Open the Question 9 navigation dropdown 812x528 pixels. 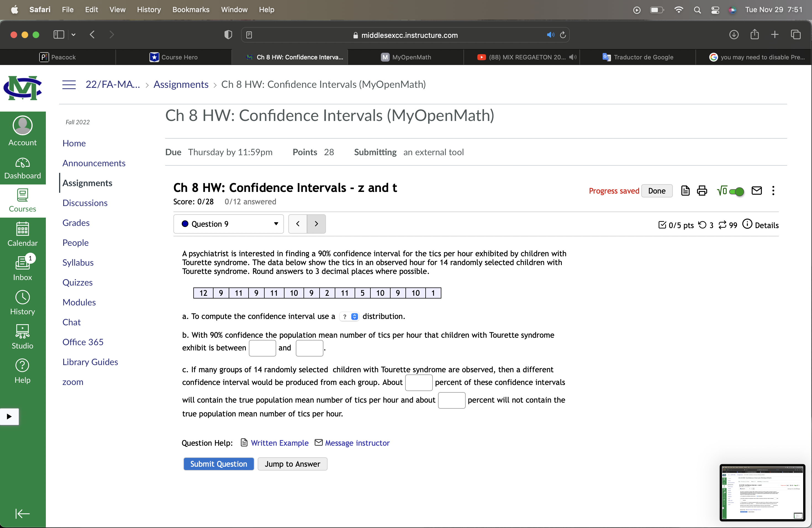click(228, 224)
